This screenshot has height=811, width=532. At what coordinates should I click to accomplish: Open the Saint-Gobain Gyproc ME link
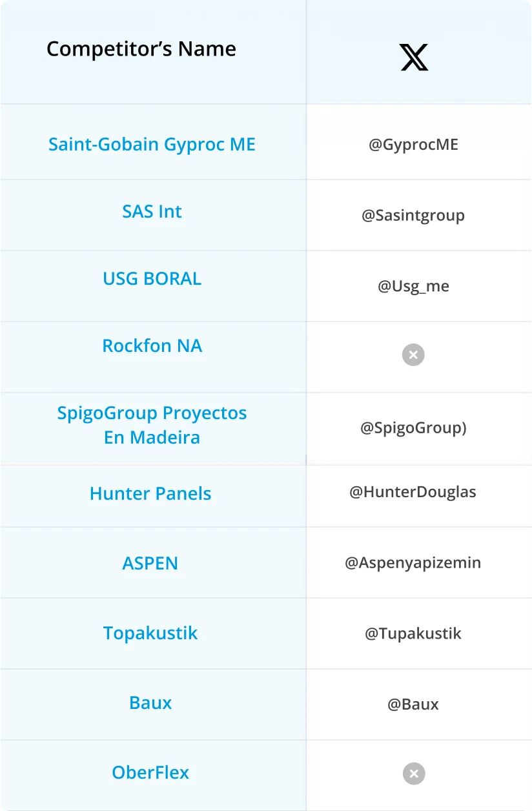click(x=152, y=144)
